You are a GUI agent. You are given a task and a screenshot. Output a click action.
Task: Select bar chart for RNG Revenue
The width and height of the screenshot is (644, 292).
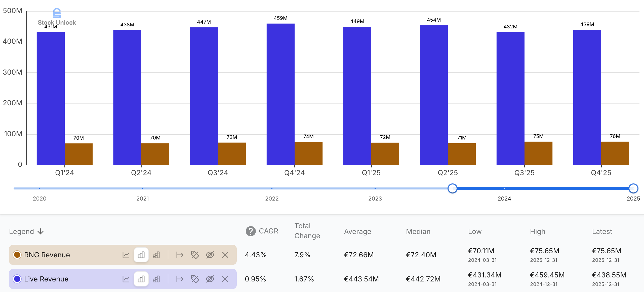coord(141,255)
